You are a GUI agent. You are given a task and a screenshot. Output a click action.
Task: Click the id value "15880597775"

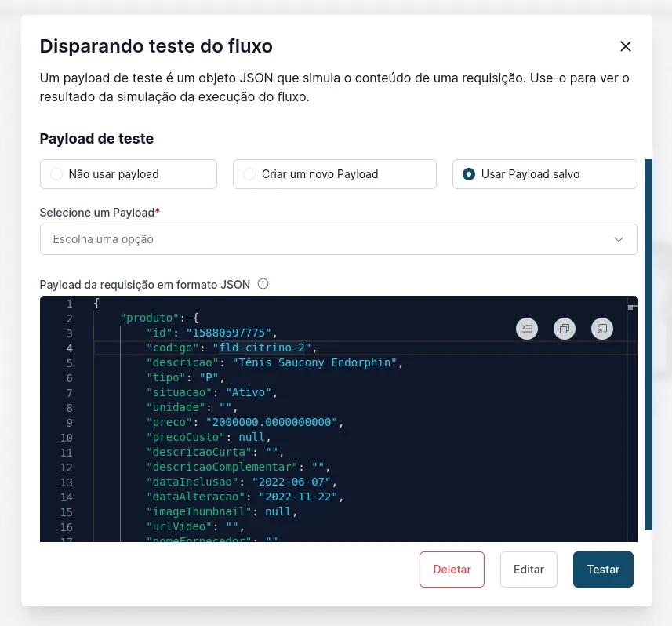232,333
